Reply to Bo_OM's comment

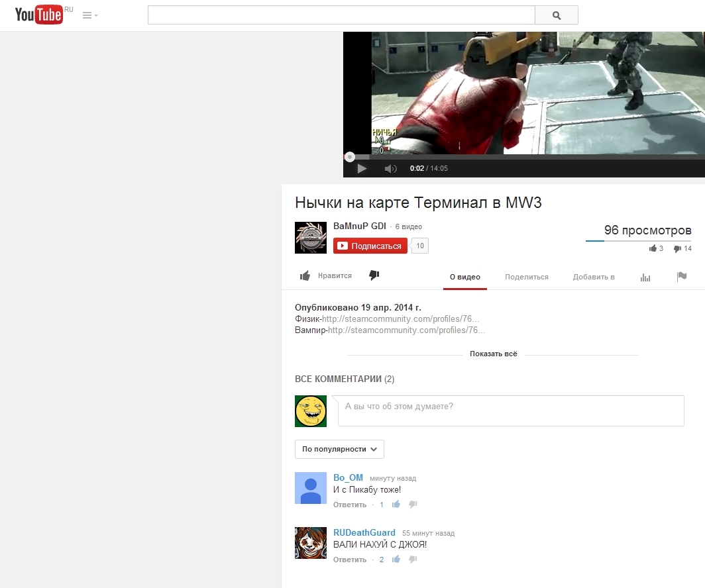pos(350,505)
